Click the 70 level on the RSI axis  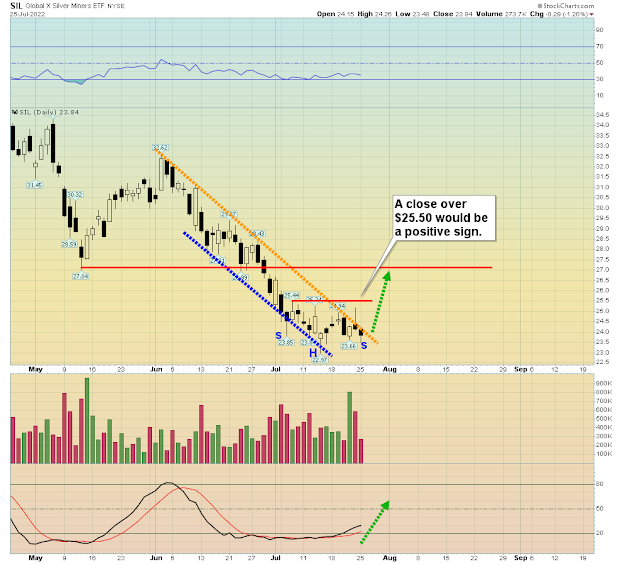[599, 46]
